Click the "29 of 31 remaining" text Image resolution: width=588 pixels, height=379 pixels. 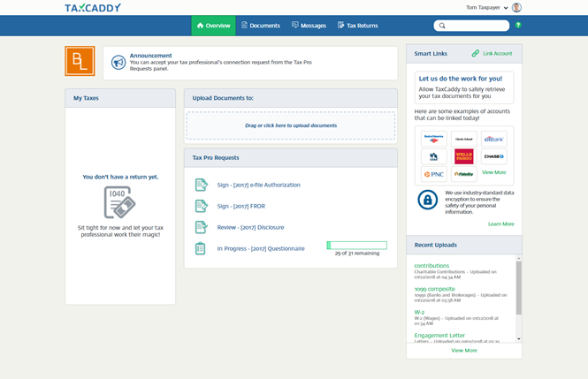pyautogui.click(x=356, y=254)
